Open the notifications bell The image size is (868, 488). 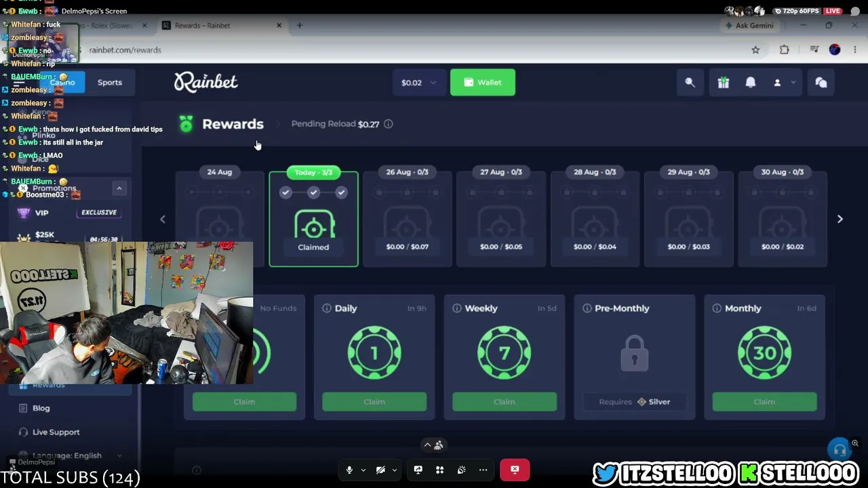751,83
